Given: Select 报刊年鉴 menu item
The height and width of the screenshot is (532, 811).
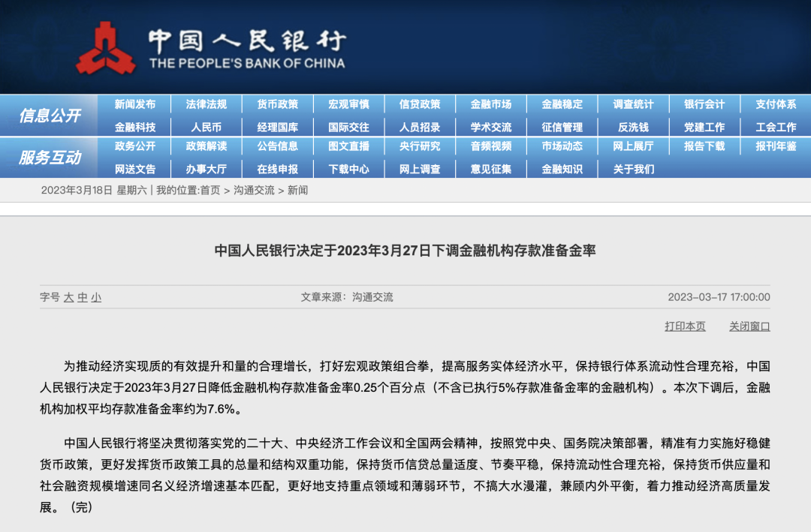Looking at the screenshot, I should click(776, 146).
